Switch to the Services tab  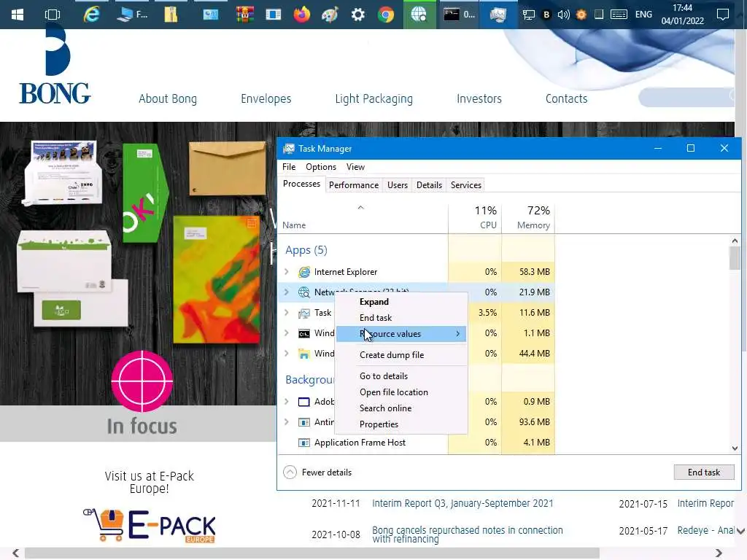click(466, 185)
